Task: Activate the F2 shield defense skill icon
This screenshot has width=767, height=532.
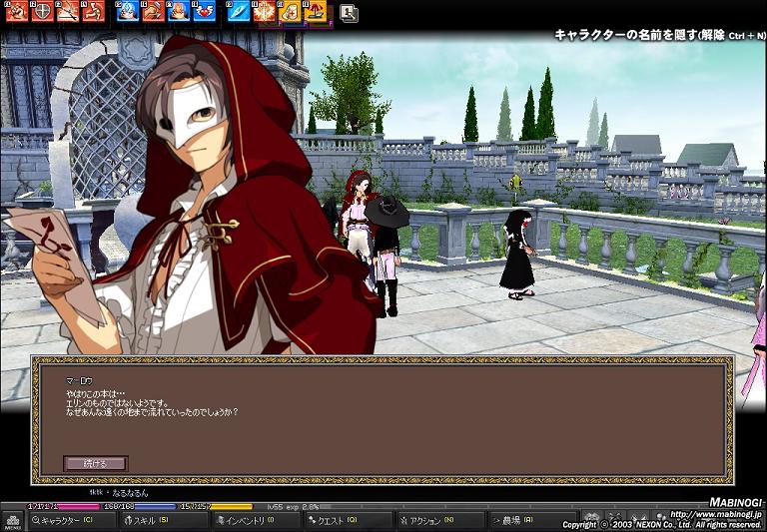Action: (43, 11)
